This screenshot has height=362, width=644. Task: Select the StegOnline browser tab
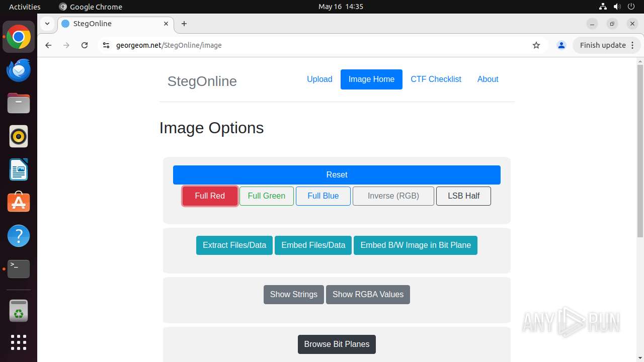[x=116, y=24]
